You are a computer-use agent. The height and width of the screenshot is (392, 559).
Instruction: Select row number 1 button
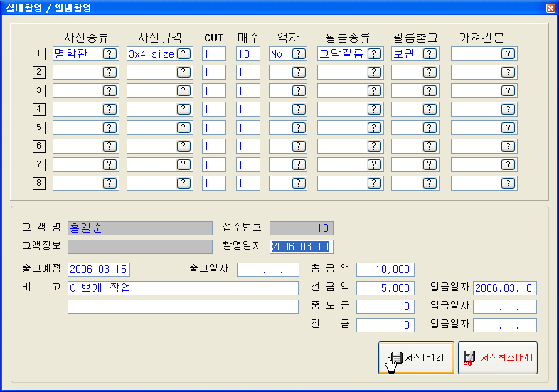pos(39,54)
